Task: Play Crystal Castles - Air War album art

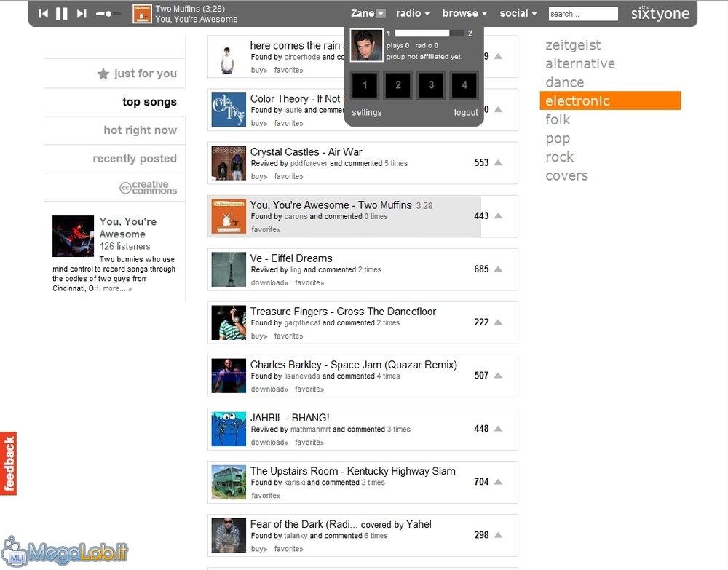Action: pos(229,163)
